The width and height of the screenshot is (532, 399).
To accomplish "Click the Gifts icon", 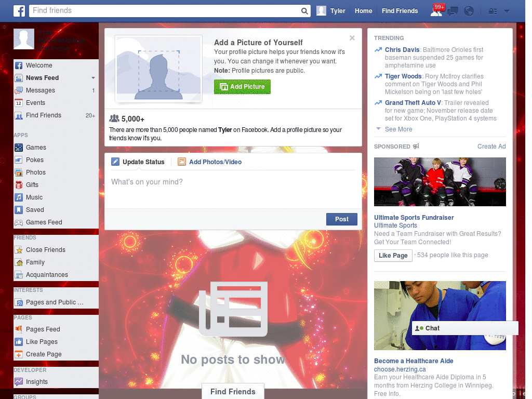I will pos(19,185).
